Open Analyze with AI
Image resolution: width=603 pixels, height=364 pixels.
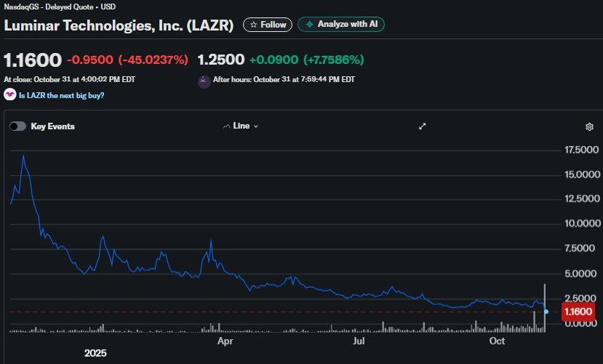point(340,24)
